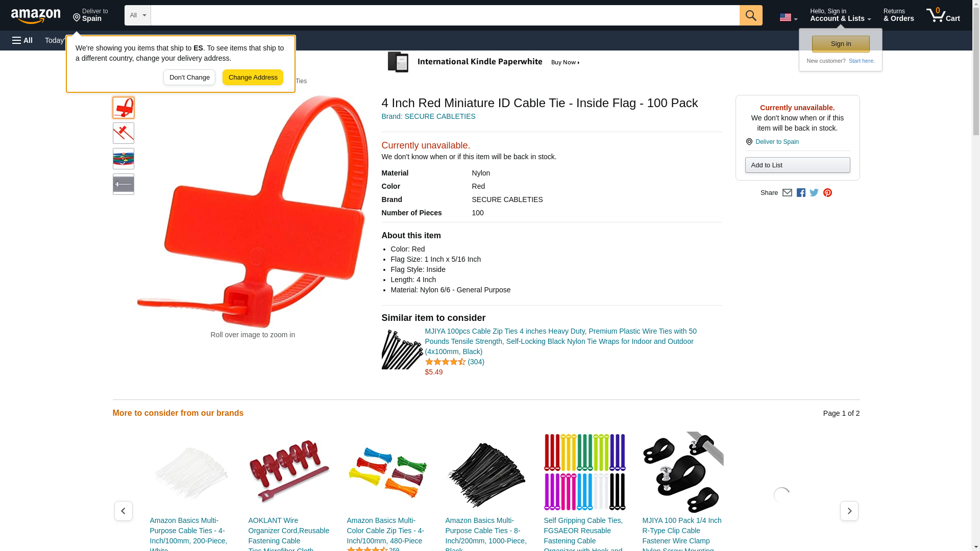Share product via email icon
The width and height of the screenshot is (980, 551).
[787, 193]
